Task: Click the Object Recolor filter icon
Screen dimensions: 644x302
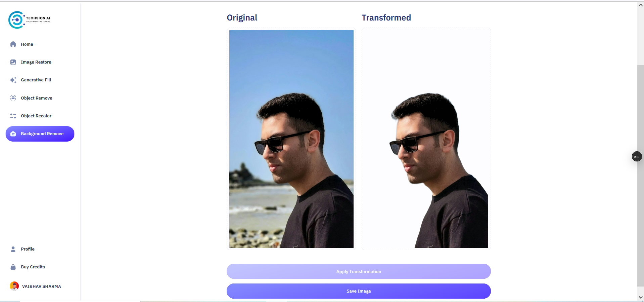Action: click(x=13, y=116)
